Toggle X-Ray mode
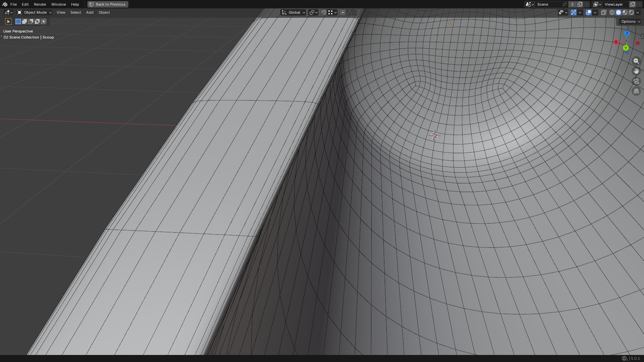Image resolution: width=644 pixels, height=362 pixels. (x=604, y=12)
